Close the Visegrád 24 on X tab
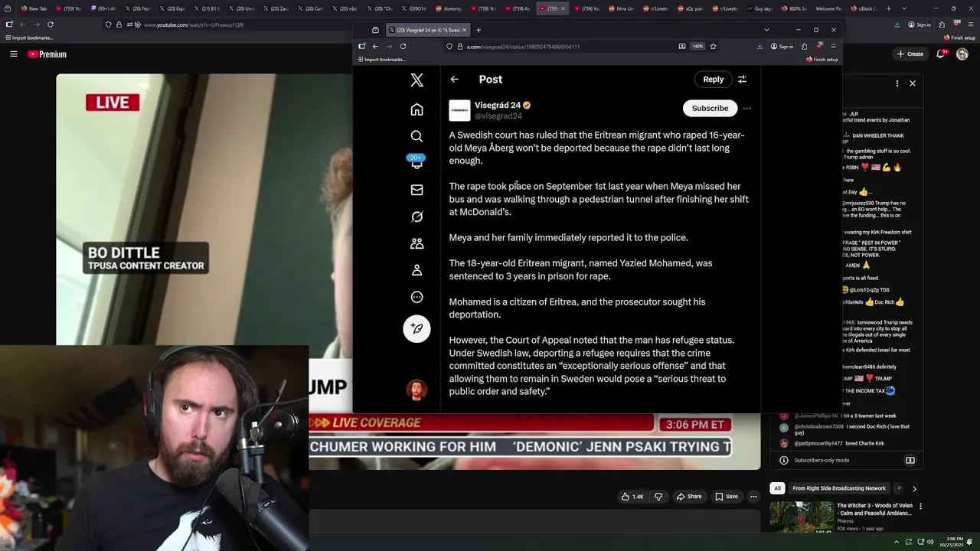This screenshot has width=980, height=551. [x=463, y=30]
